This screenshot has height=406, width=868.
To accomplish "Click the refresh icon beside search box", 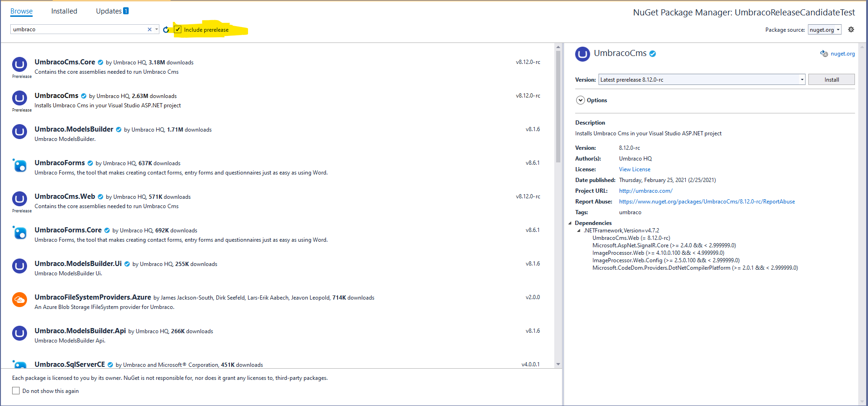I will point(166,29).
